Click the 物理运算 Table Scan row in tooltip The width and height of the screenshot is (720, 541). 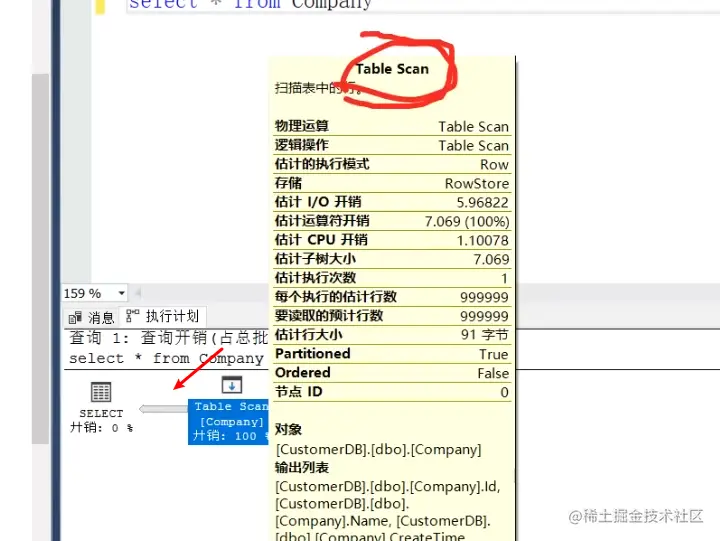click(x=392, y=126)
